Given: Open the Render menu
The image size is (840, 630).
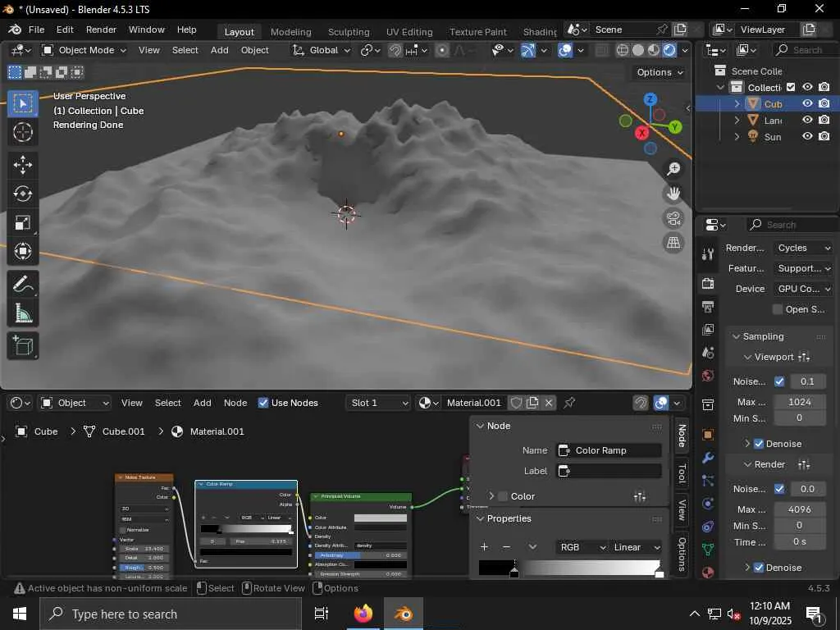Looking at the screenshot, I should (101, 30).
